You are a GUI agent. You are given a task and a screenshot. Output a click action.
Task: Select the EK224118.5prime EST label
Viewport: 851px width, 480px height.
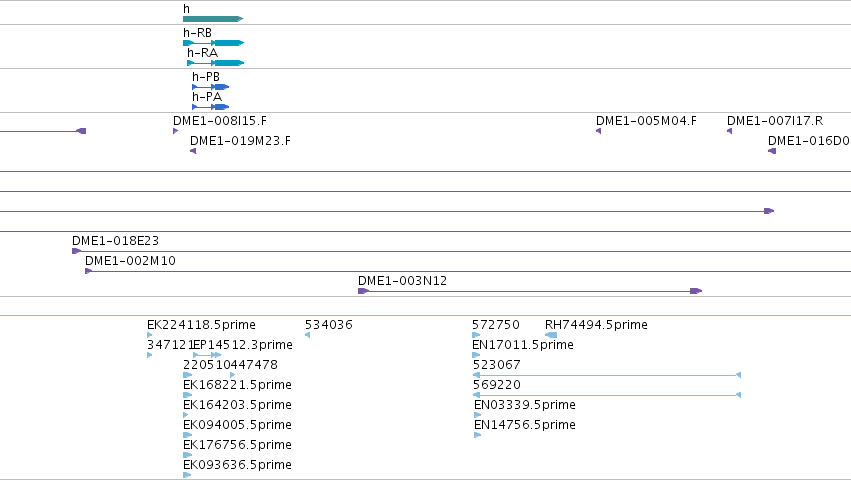201,325
